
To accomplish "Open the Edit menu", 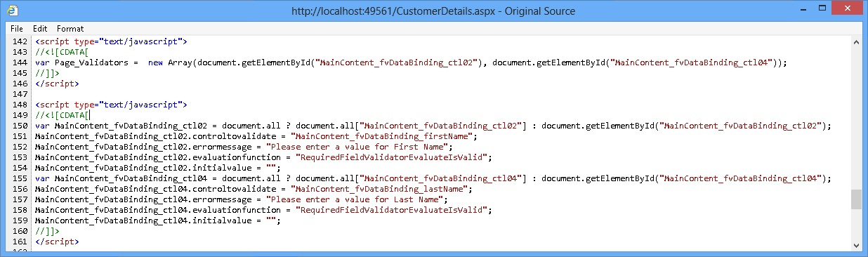I will 40,29.
